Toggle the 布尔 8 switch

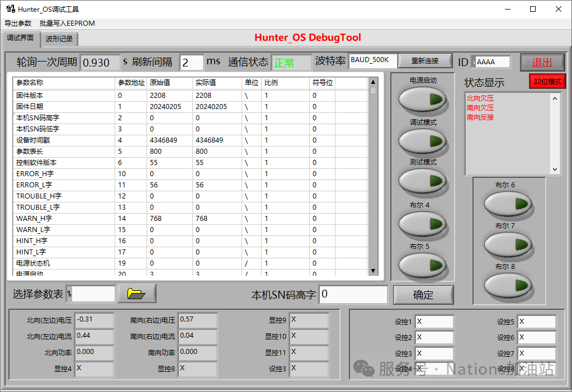tap(508, 285)
